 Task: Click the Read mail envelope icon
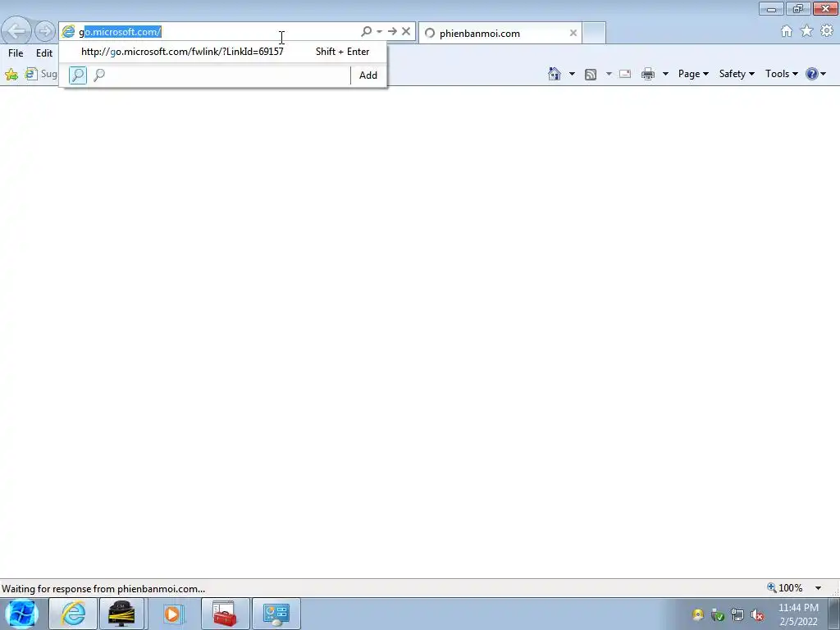pyautogui.click(x=624, y=74)
